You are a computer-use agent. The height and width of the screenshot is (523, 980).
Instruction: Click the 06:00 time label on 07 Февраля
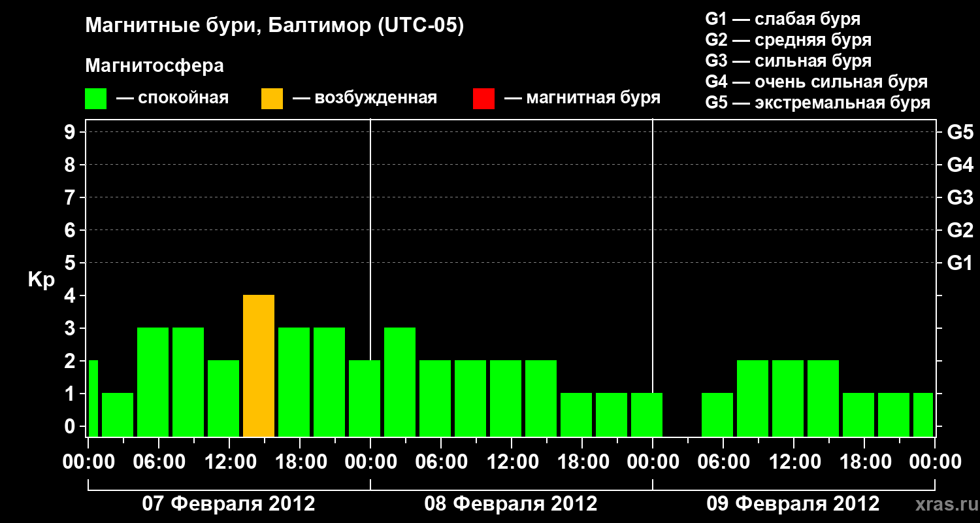[x=159, y=462]
